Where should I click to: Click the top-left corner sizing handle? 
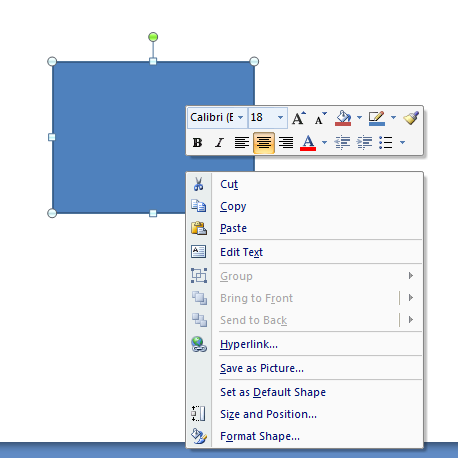(52, 61)
